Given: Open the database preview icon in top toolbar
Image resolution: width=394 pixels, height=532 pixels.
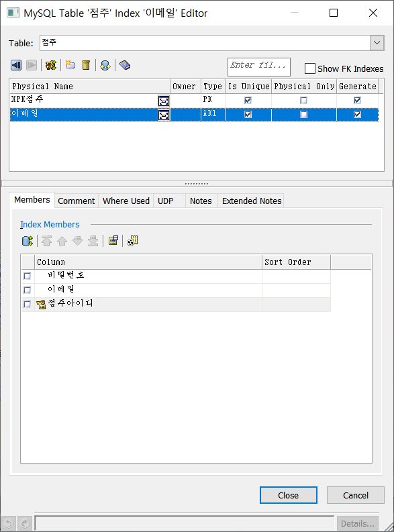Looking at the screenshot, I should tap(105, 65).
